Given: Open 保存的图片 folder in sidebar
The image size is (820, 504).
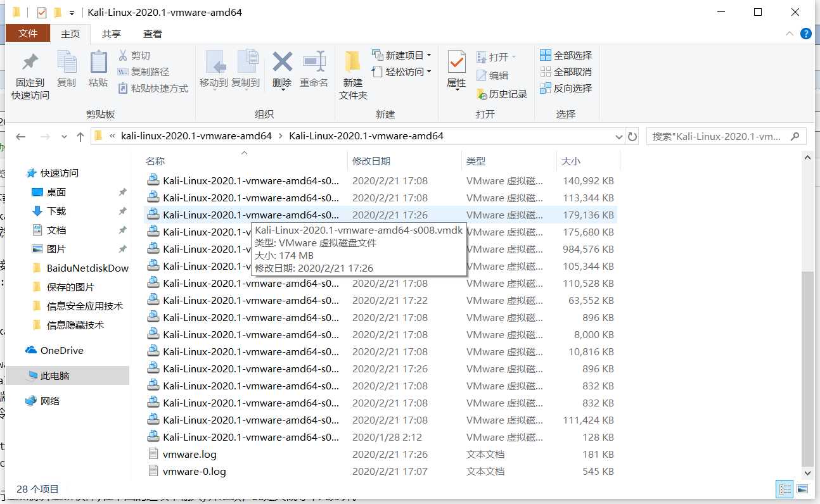Looking at the screenshot, I should click(x=63, y=287).
